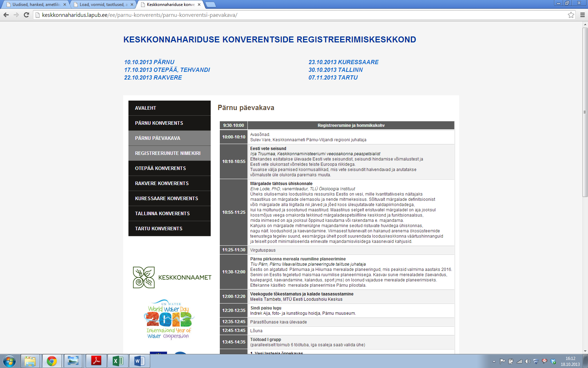Open the Action Center flag icon
Screen dimensions: 588x368
[x=503, y=361]
